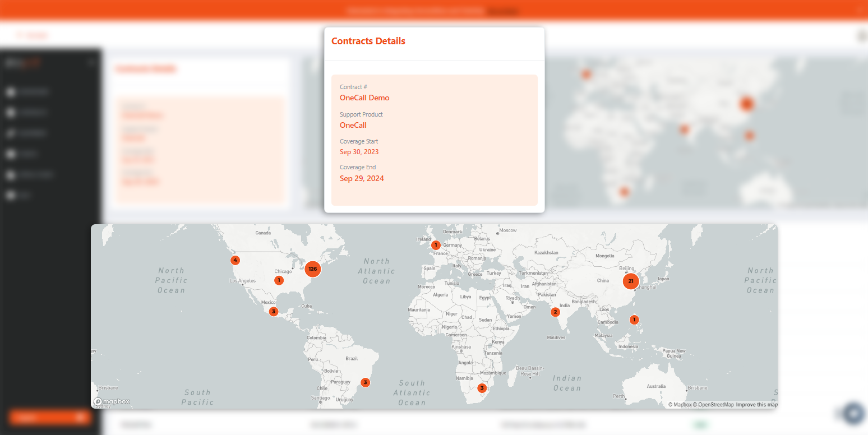Screen dimensions: 868x435
Task: Select the 1 marker near Ireland and Germany
Action: pos(436,245)
